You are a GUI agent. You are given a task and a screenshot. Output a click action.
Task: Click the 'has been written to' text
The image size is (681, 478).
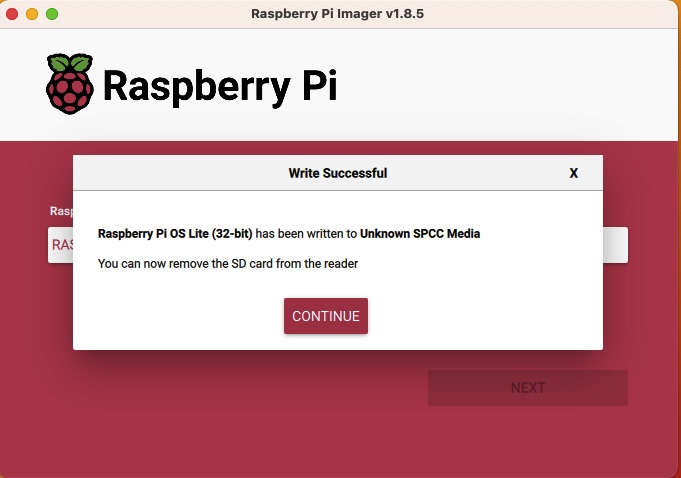coord(306,234)
